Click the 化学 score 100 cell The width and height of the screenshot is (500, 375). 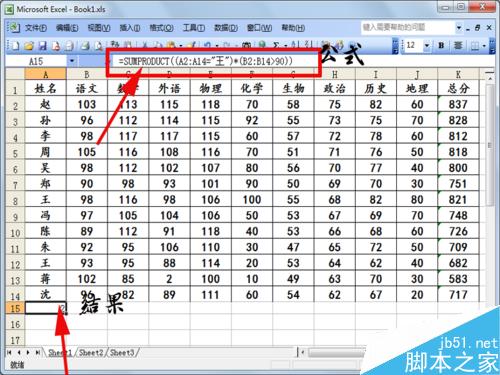[x=252, y=200]
